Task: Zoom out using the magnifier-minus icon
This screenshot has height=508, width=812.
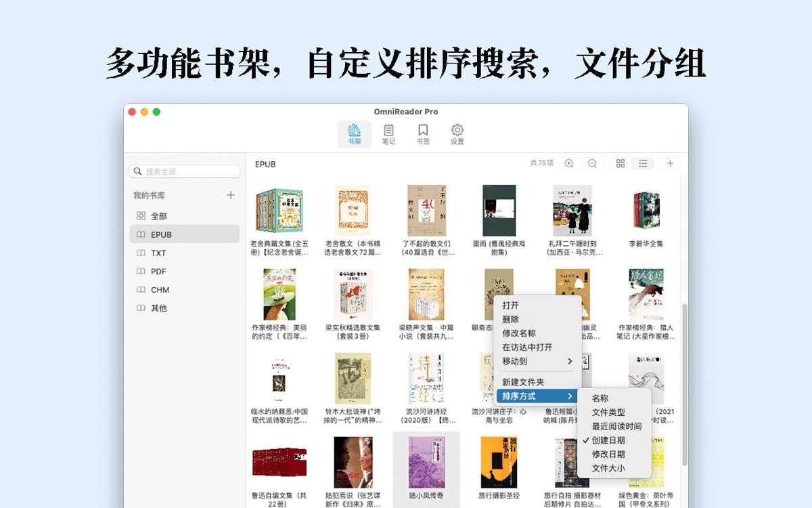Action: [x=591, y=163]
